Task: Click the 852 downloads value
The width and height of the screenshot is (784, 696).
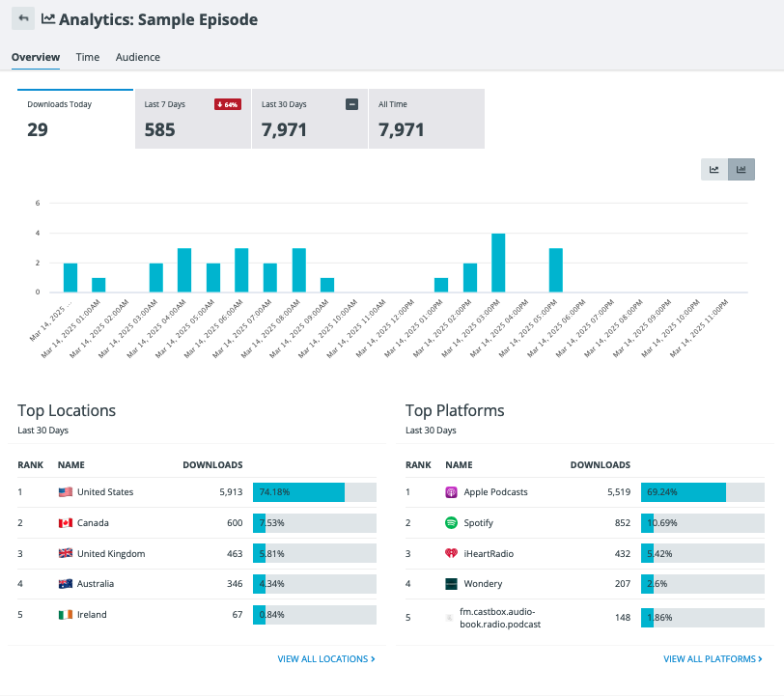Action: (x=623, y=523)
